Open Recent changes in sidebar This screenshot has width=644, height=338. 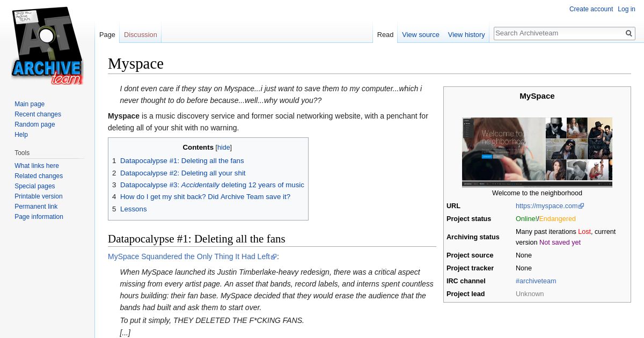pyautogui.click(x=38, y=114)
